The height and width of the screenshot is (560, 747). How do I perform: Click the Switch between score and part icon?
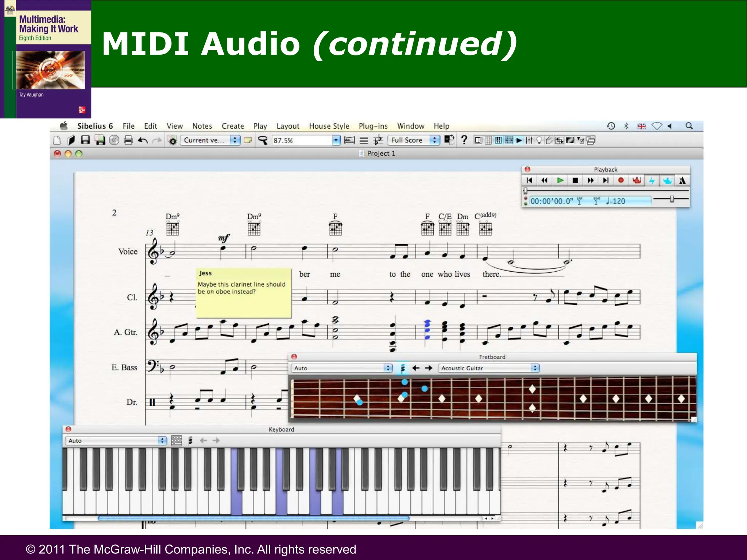(x=449, y=140)
